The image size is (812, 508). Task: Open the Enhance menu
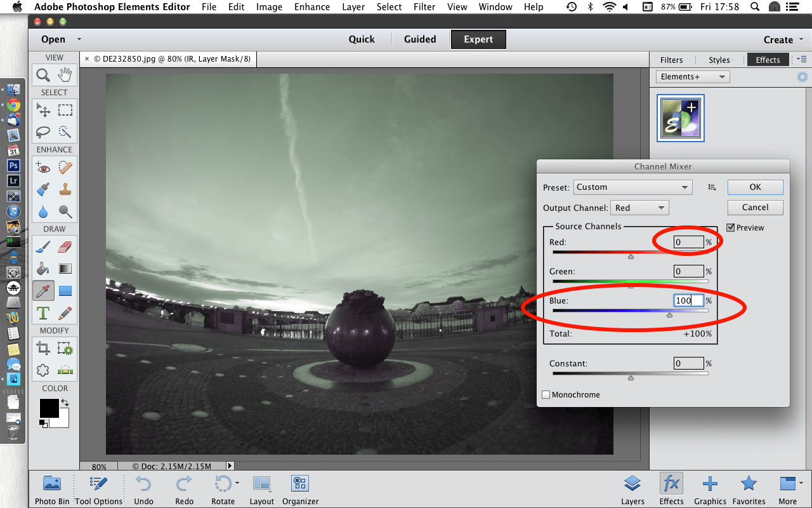[x=311, y=7]
